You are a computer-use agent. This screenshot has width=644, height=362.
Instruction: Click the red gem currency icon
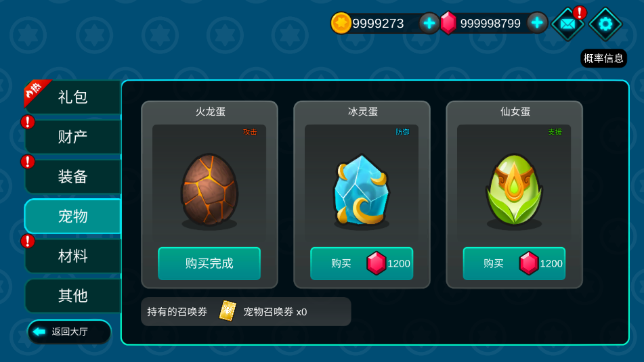448,23
